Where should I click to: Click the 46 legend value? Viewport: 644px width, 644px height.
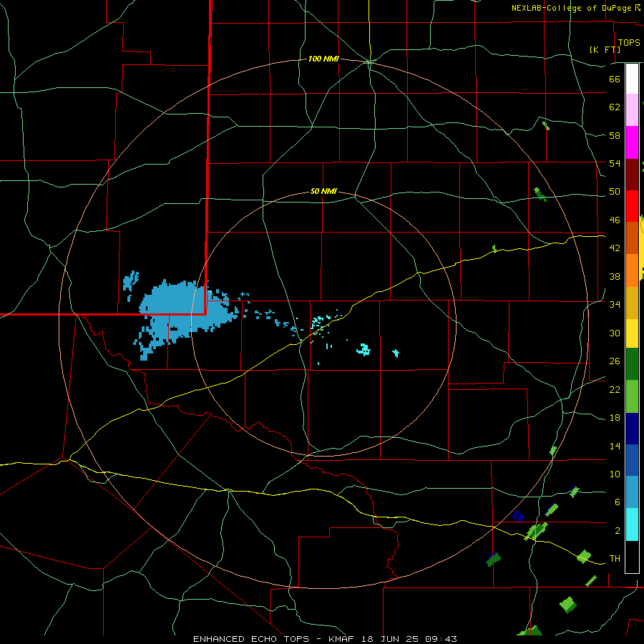click(615, 220)
